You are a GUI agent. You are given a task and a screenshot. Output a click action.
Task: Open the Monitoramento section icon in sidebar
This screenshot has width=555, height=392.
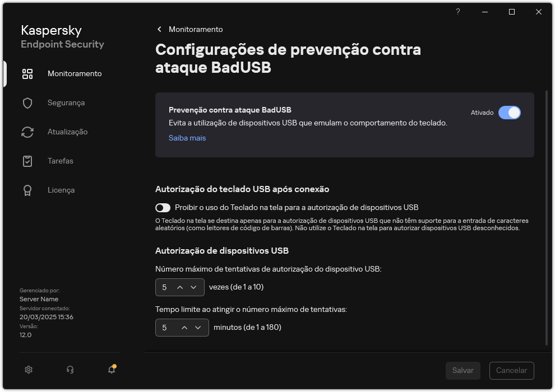27,73
